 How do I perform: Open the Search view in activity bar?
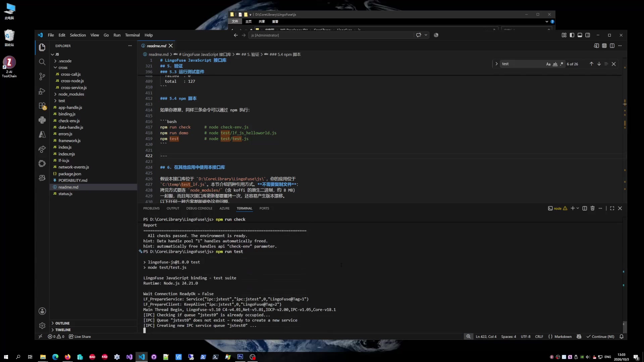42,62
